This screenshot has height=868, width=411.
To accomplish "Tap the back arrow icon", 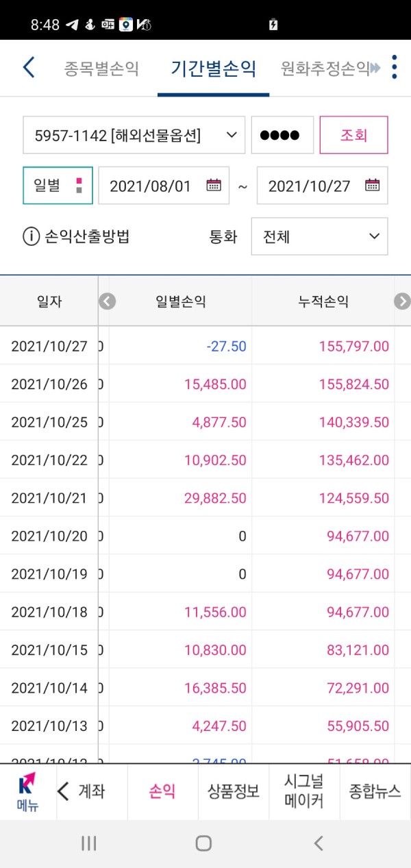I will pyautogui.click(x=29, y=68).
